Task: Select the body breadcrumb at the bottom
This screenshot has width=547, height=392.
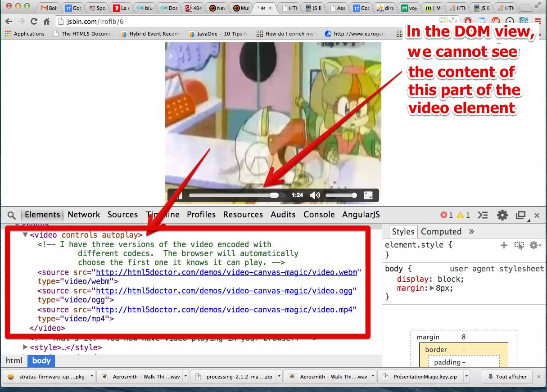Action: (x=41, y=360)
